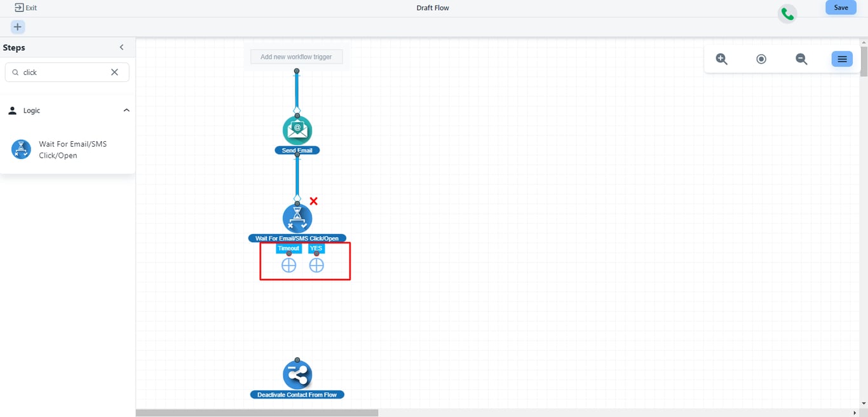
Task: Select the Wait For Email/SMS hourglass node
Action: pyautogui.click(x=297, y=218)
